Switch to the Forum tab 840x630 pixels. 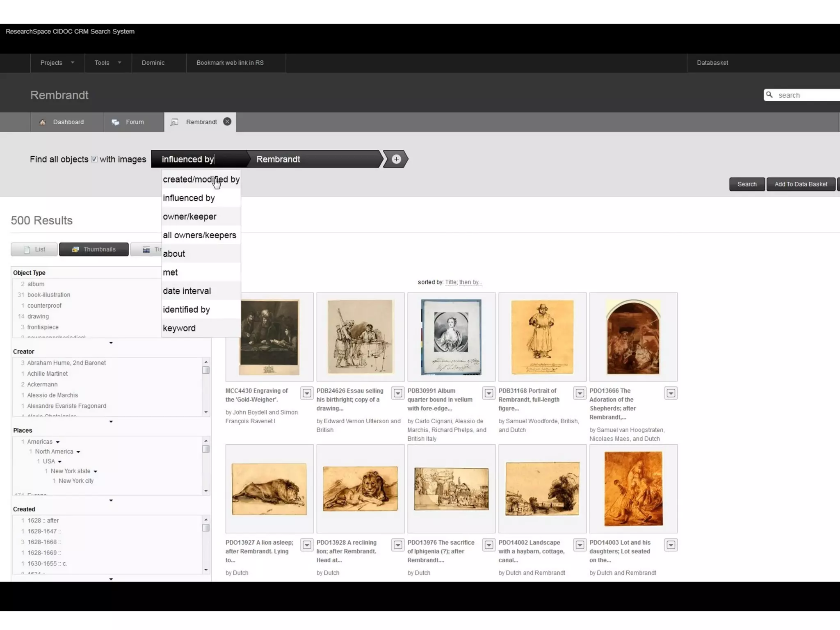[x=134, y=122]
